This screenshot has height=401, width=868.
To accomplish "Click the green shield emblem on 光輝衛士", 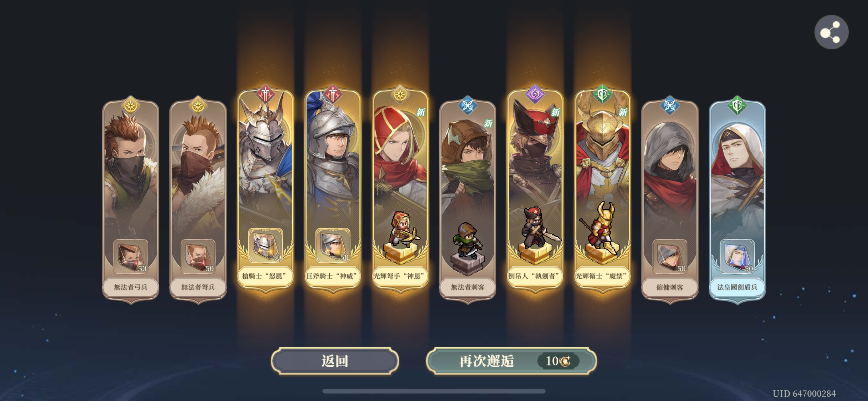I will [x=602, y=94].
